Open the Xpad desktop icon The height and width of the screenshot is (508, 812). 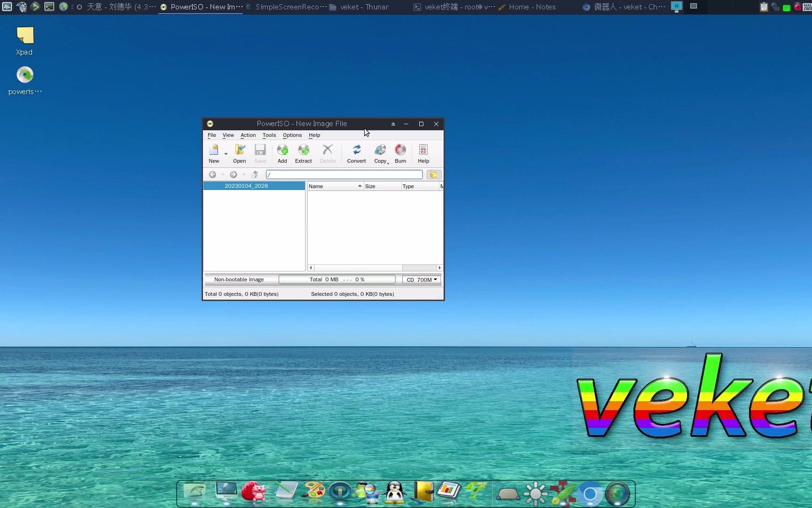point(24,41)
